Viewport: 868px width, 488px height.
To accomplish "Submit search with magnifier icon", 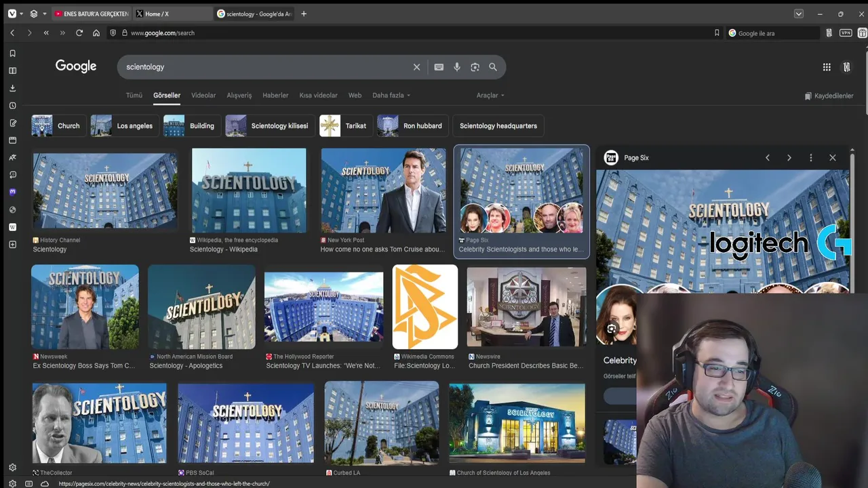I will [493, 67].
